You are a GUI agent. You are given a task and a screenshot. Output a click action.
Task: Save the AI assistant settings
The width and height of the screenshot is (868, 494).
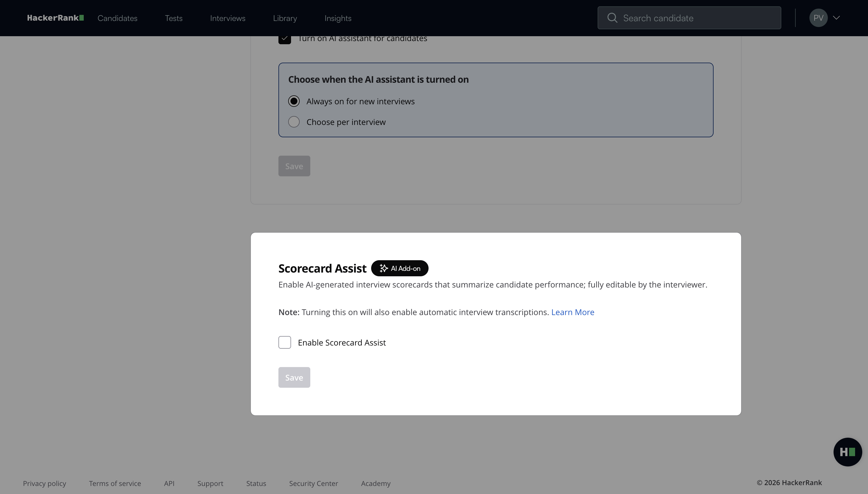coord(294,166)
